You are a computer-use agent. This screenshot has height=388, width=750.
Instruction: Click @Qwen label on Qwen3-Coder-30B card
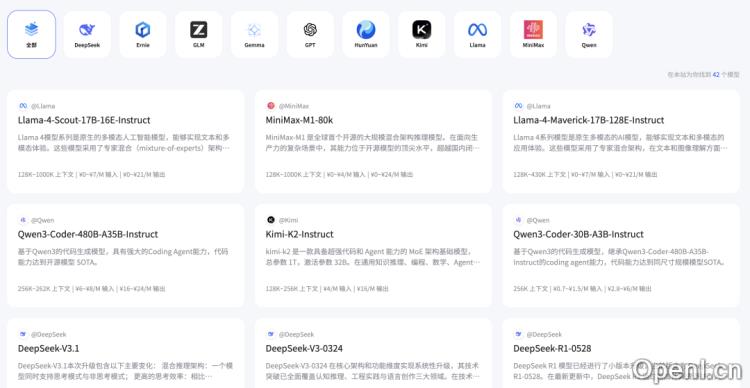[538, 220]
